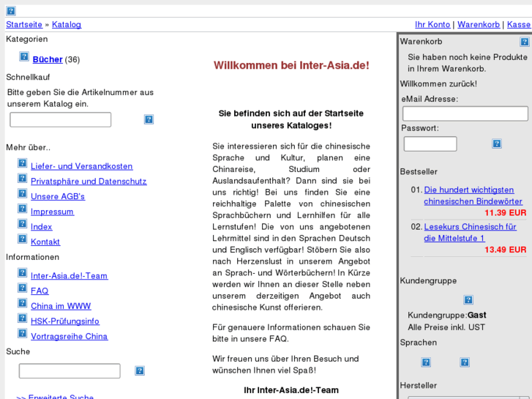Click the icon beside HSK-Prüfungsinfo

tap(23, 318)
